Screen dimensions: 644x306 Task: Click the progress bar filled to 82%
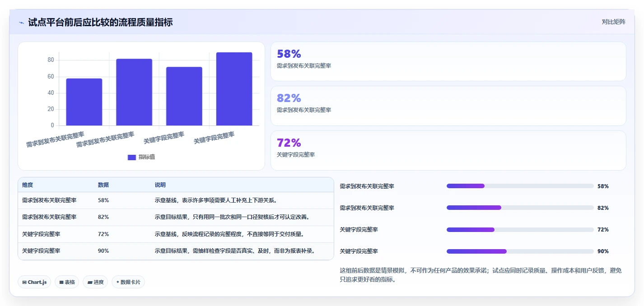click(x=520, y=208)
